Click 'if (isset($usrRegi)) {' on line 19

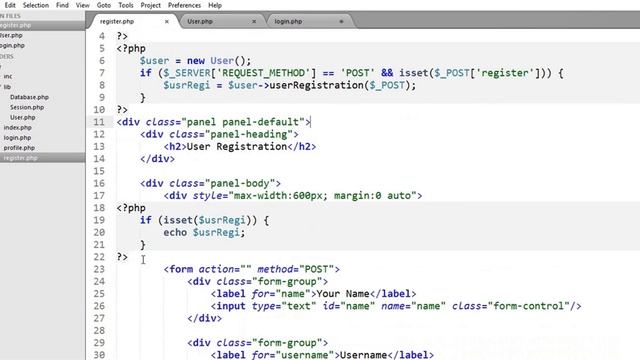click(x=204, y=220)
